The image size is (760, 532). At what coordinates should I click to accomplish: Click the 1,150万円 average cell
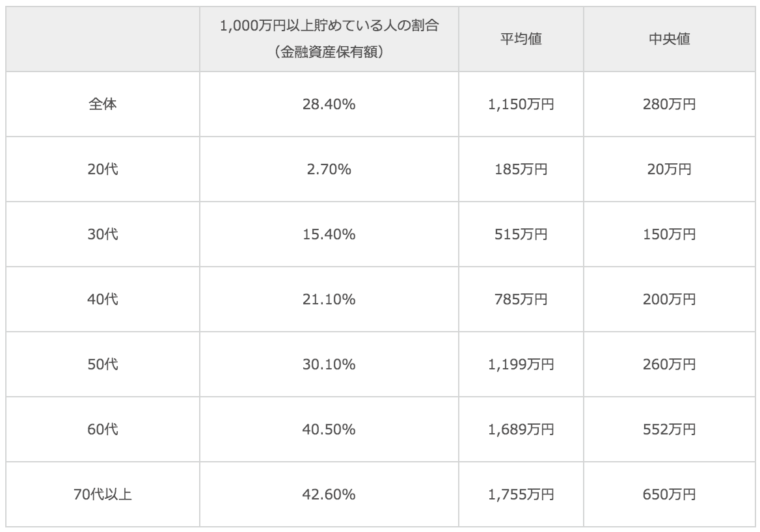click(521, 104)
